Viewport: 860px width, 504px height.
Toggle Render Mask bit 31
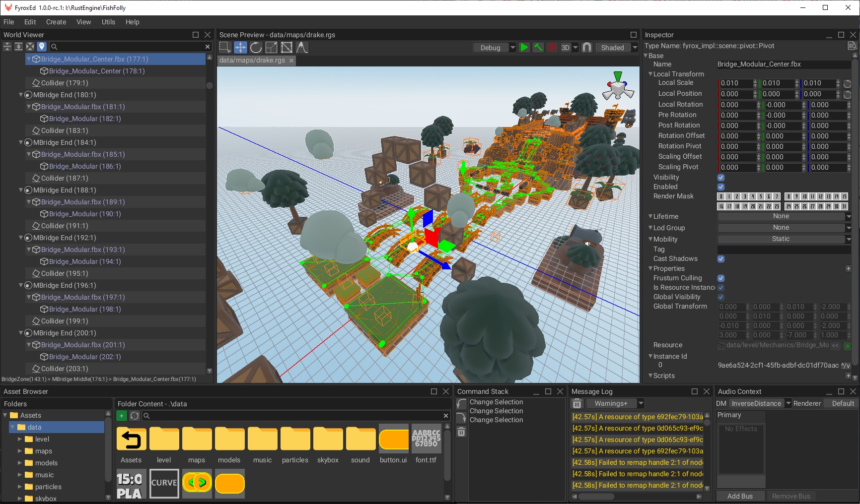844,206
